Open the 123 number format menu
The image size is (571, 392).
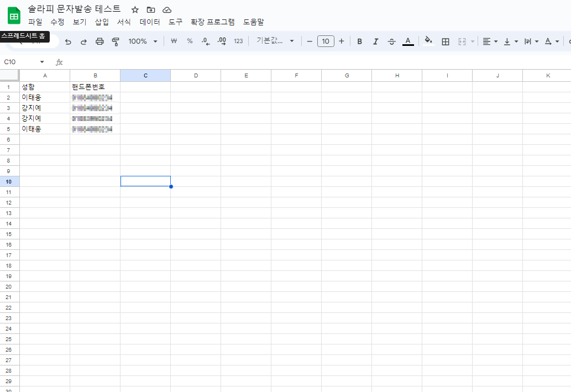point(238,41)
